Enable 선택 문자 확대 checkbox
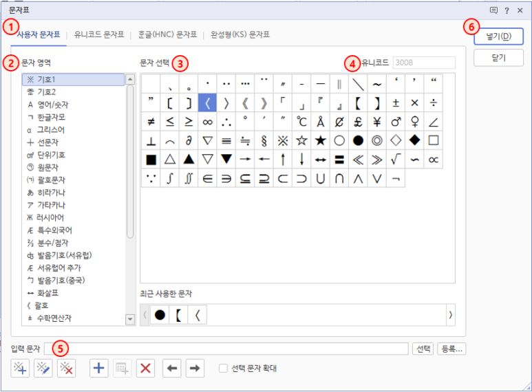532x392 pixels. [x=223, y=368]
